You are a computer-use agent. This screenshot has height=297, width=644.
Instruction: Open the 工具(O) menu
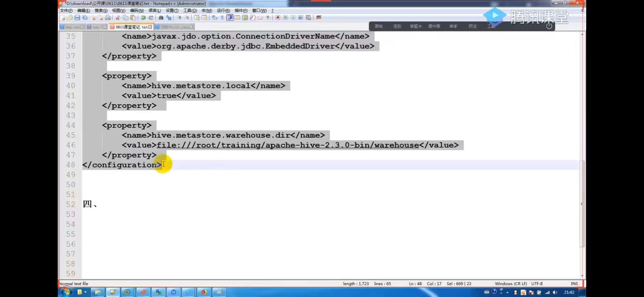coord(190,10)
